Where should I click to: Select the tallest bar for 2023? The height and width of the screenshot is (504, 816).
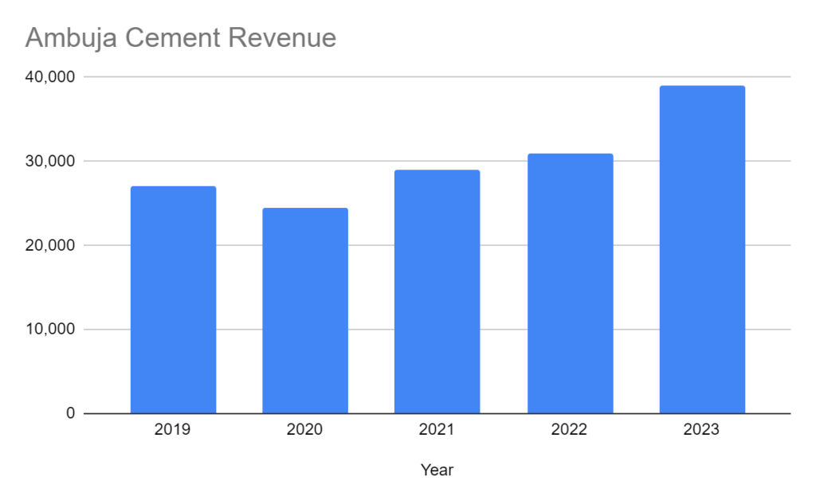tap(702, 250)
